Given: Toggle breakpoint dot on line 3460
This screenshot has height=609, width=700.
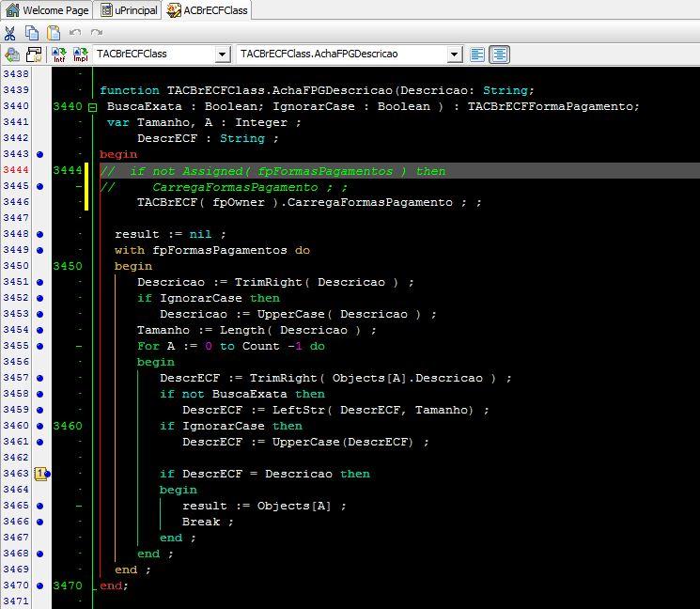Looking at the screenshot, I should coord(40,426).
